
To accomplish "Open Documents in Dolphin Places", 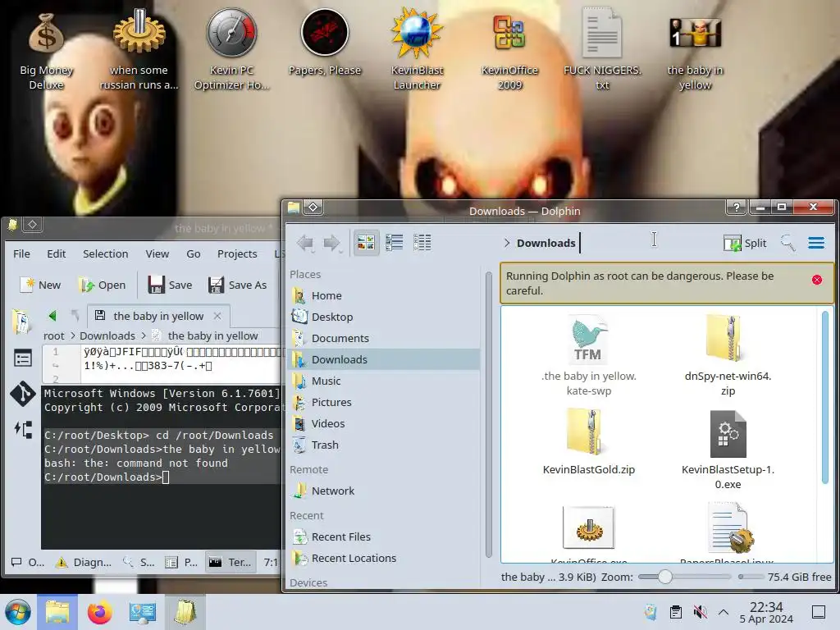I will click(384, 338).
